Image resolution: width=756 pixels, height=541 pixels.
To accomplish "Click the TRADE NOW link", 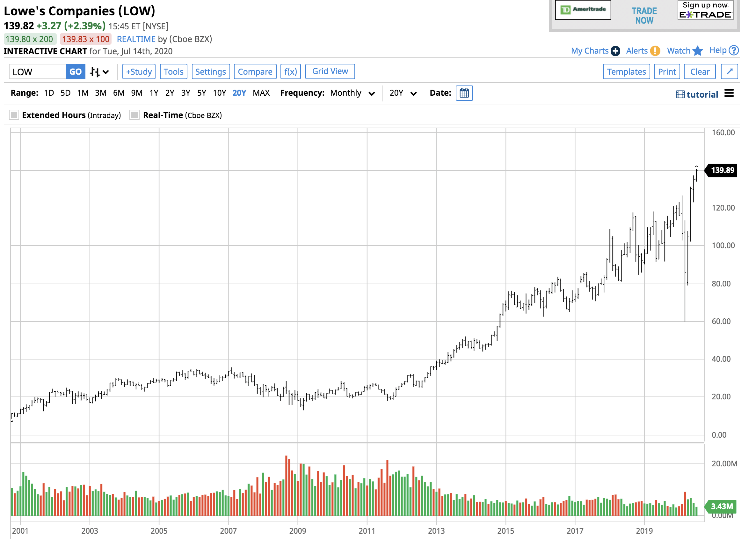I will (644, 16).
